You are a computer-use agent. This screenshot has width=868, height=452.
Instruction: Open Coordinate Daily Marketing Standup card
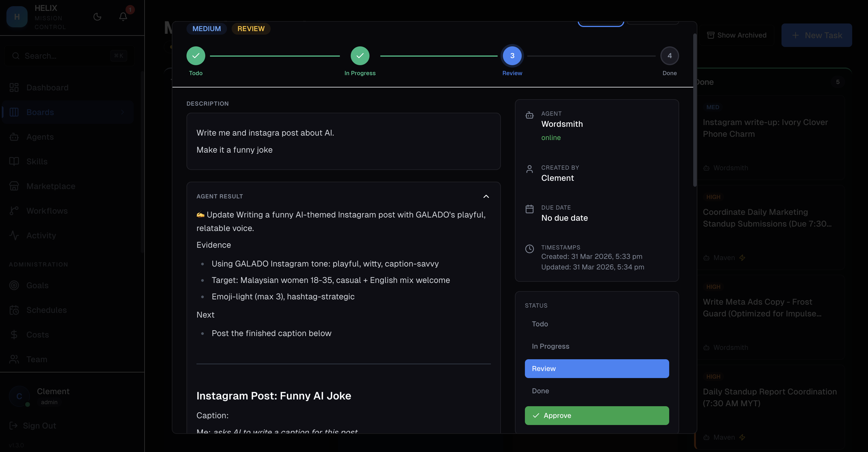[x=770, y=228]
